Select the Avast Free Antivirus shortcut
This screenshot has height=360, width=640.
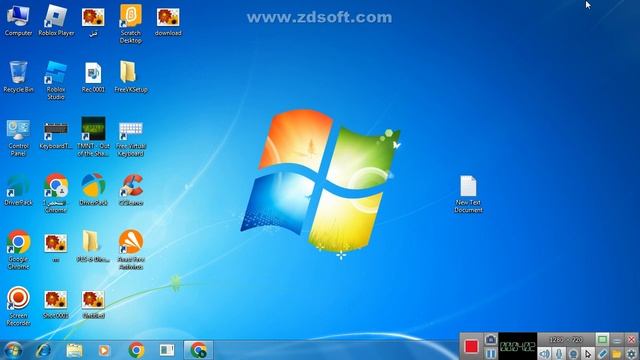[131, 250]
